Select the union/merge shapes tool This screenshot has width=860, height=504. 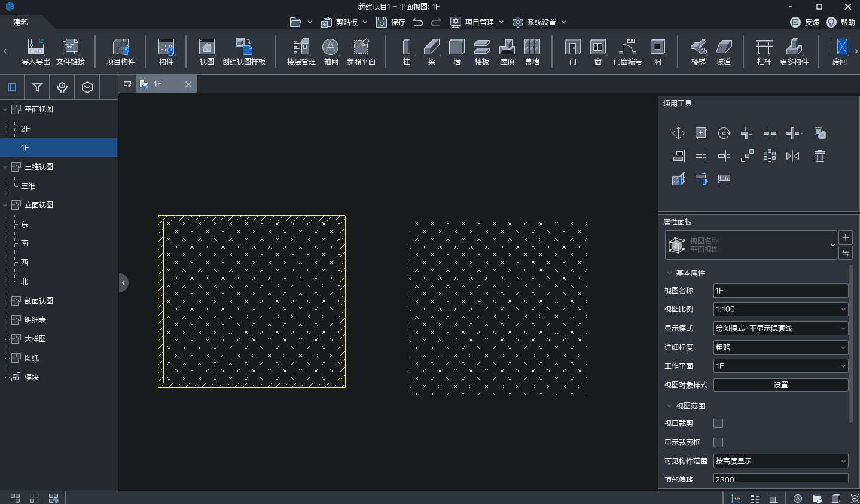click(820, 133)
